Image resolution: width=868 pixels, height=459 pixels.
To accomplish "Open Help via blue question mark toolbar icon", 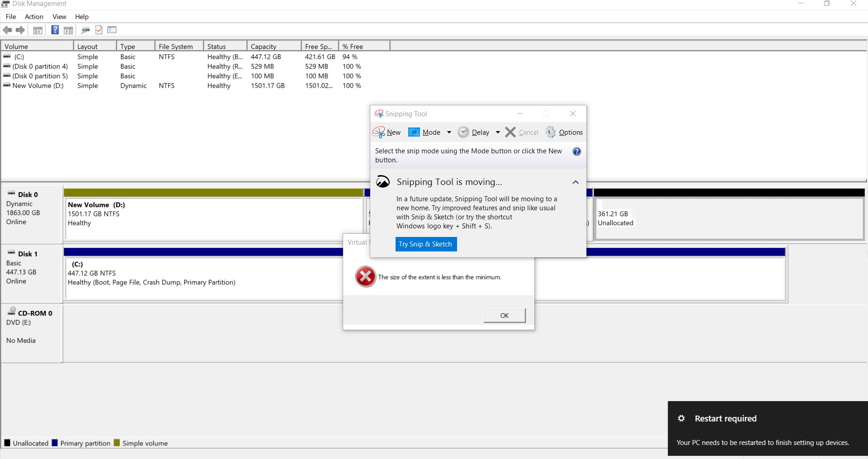I will [x=55, y=30].
